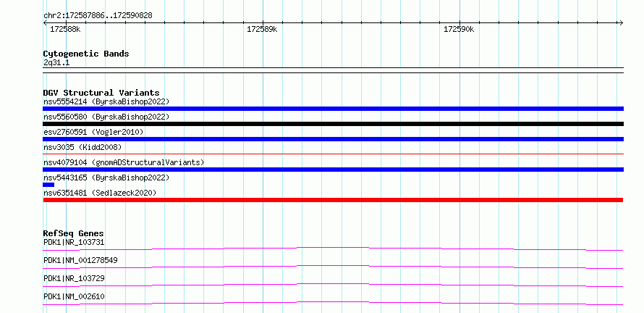This screenshot has height=313, width=644.
Task: Click the ruler's right arrowhead
Action: pyautogui.click(x=621, y=23)
